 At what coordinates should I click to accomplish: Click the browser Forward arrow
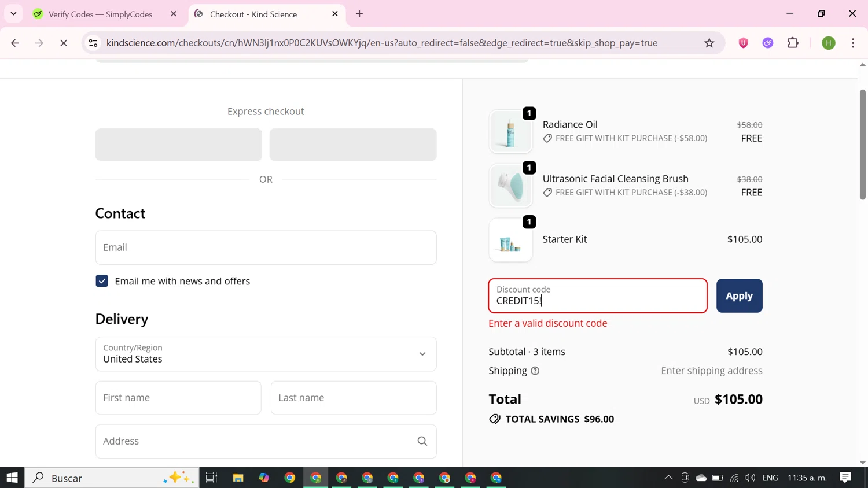tap(39, 43)
